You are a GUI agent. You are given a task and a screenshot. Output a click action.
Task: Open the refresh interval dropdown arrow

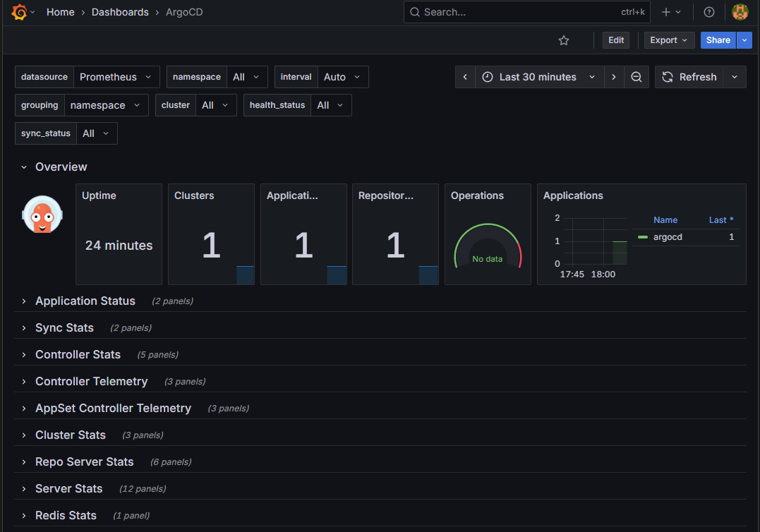click(735, 77)
